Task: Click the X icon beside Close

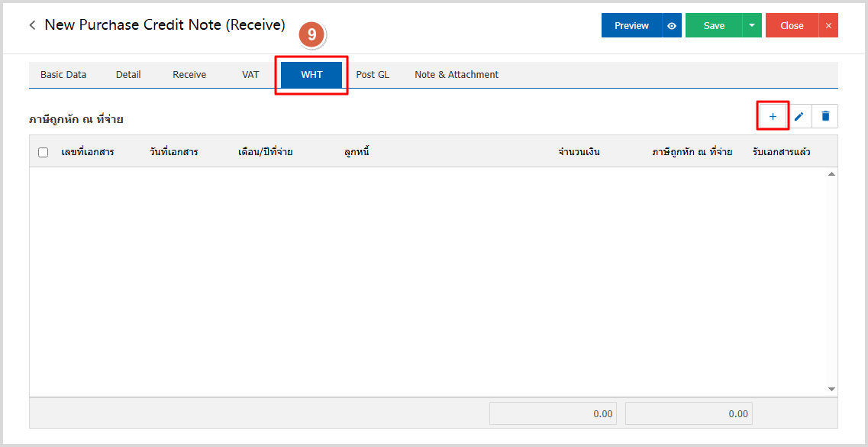Action: 828,25
